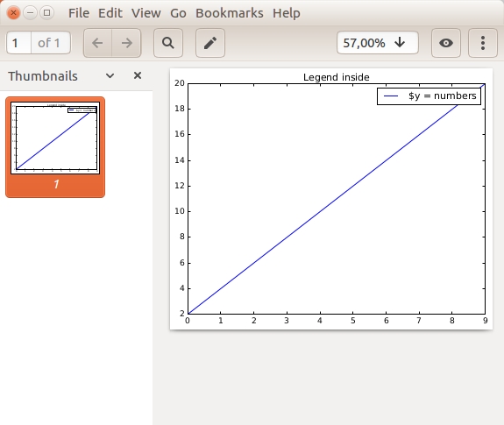Open the Edit menu
Viewport: 504px width, 425px height.
pos(110,13)
